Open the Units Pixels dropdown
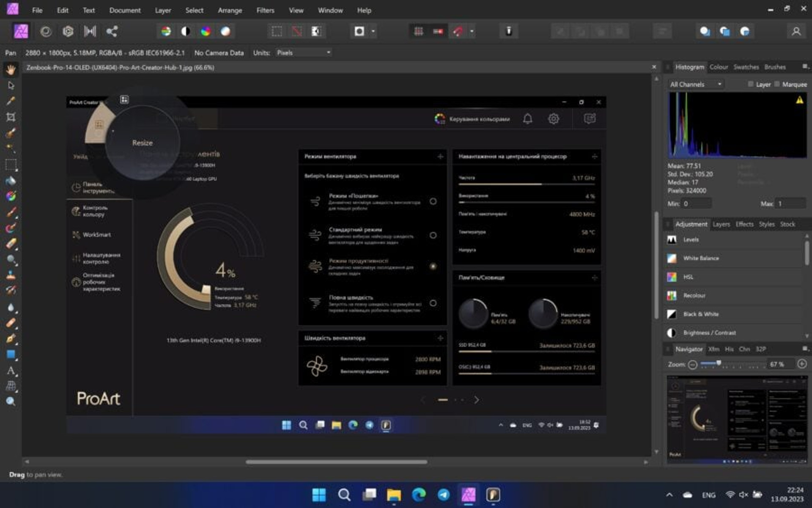Screen dimensions: 812x508 [x=304, y=53]
